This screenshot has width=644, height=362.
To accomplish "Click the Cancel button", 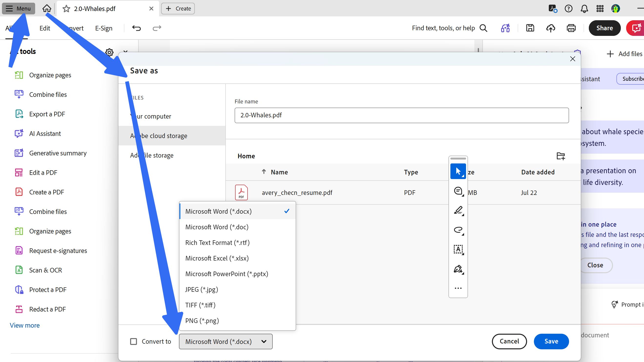I will [509, 341].
